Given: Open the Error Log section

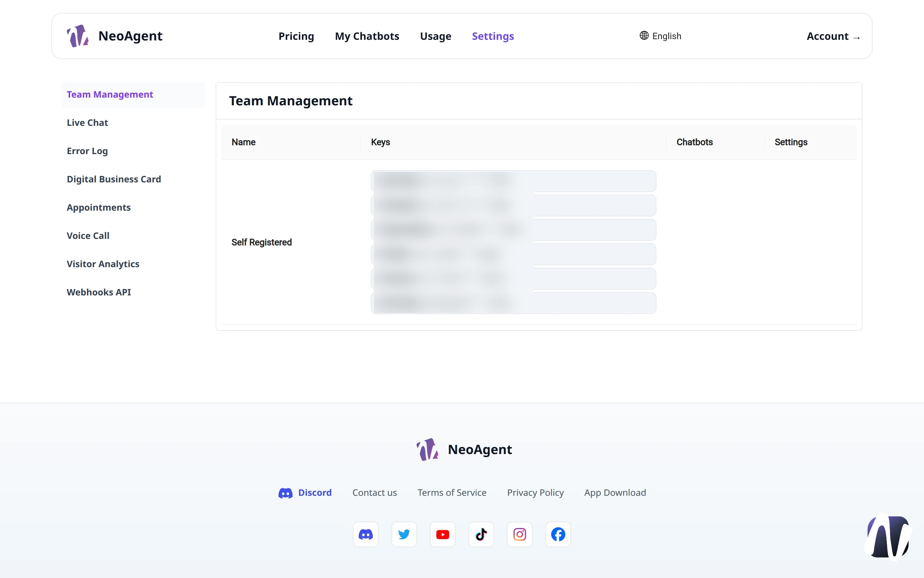Looking at the screenshot, I should [x=87, y=151].
